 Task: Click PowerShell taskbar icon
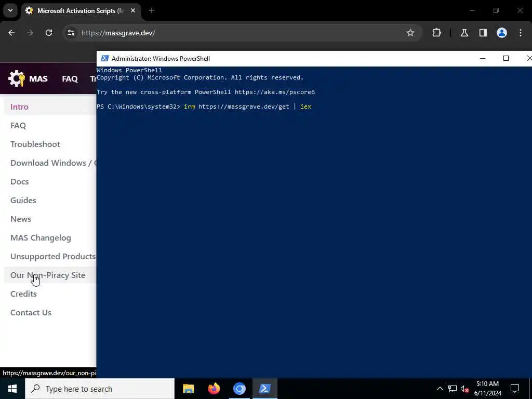tap(264, 389)
